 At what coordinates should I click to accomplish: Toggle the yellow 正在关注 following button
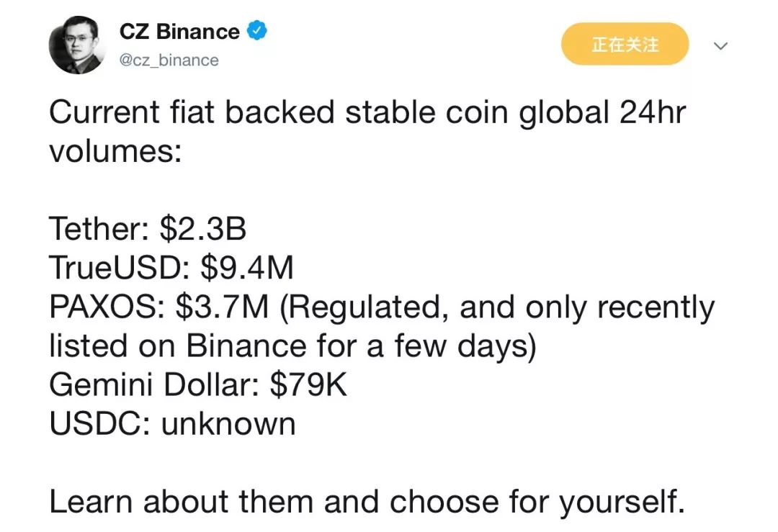pos(625,44)
